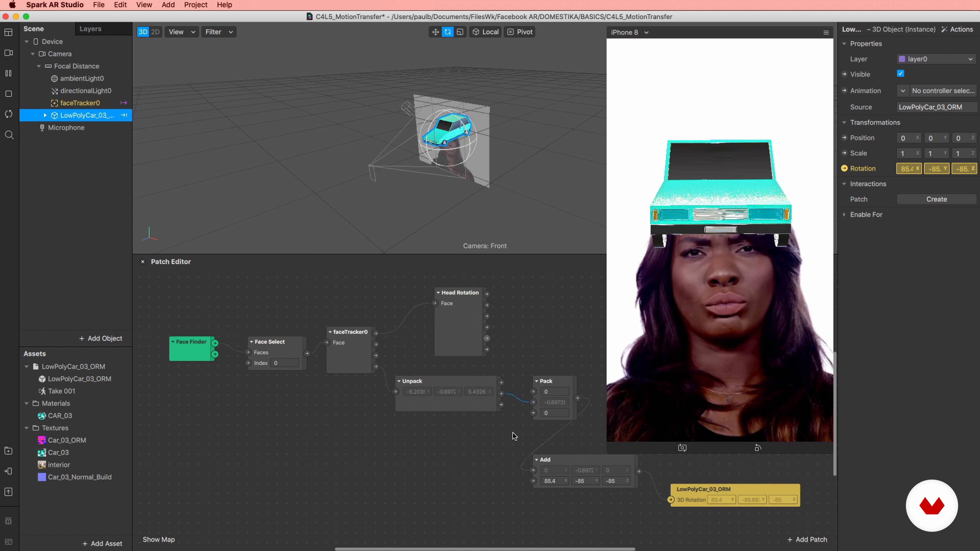Open the Add menu

point(168,5)
